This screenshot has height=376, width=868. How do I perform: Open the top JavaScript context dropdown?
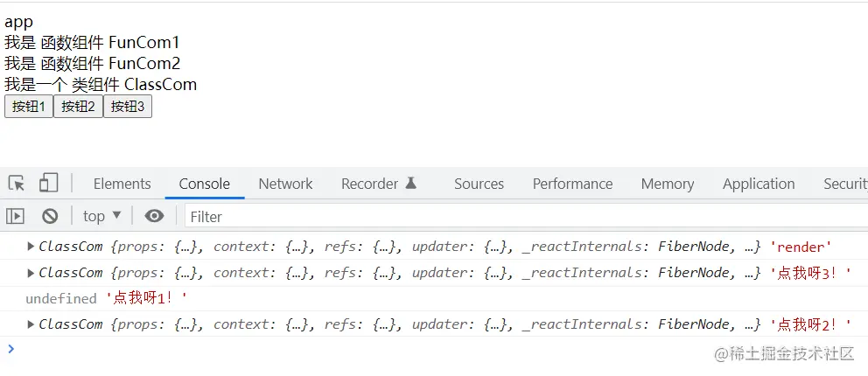[x=101, y=216]
